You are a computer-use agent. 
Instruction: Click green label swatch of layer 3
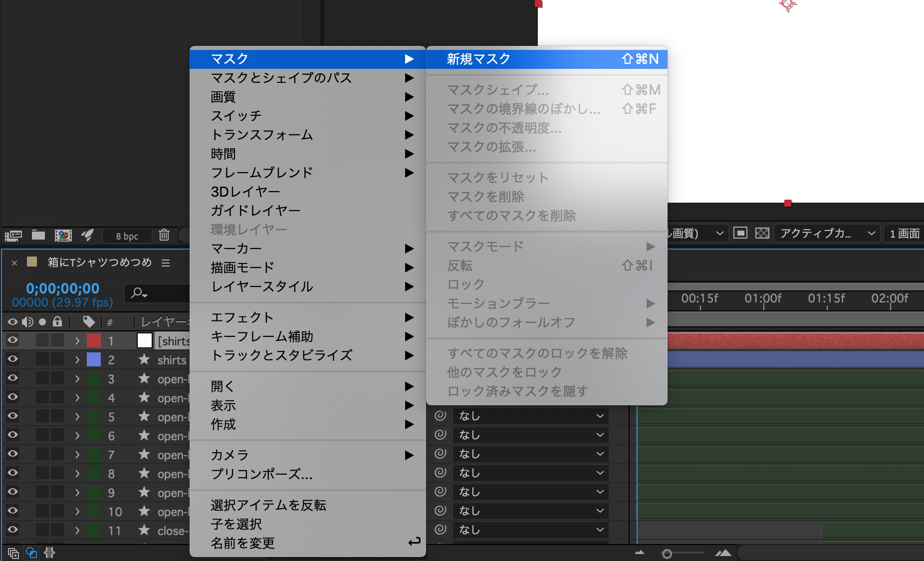point(94,378)
